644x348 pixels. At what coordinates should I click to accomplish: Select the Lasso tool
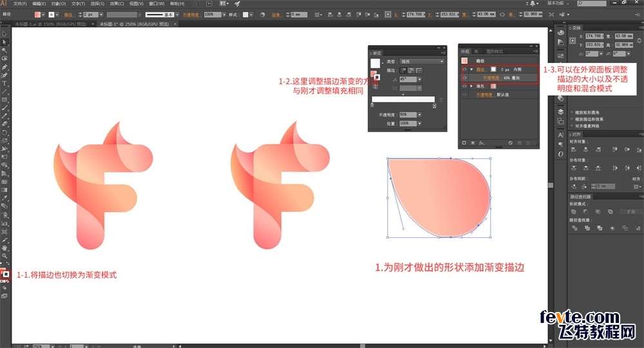[4, 59]
